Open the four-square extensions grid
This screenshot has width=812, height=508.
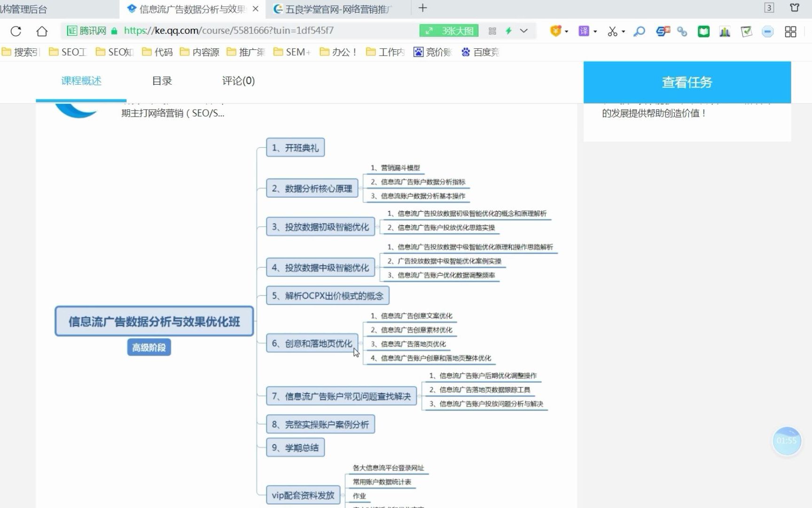(790, 32)
